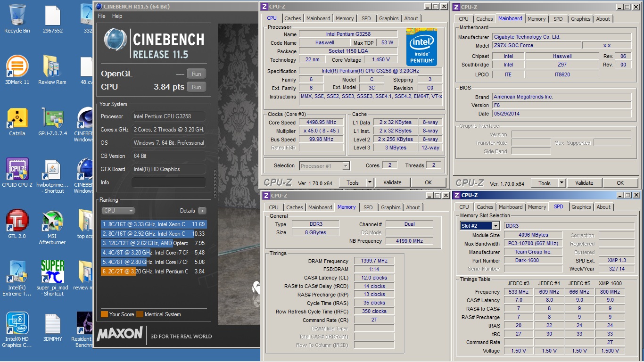644x362 pixels.
Task: Click Tools button in CPU-Z Mainboard window
Action: click(x=545, y=183)
